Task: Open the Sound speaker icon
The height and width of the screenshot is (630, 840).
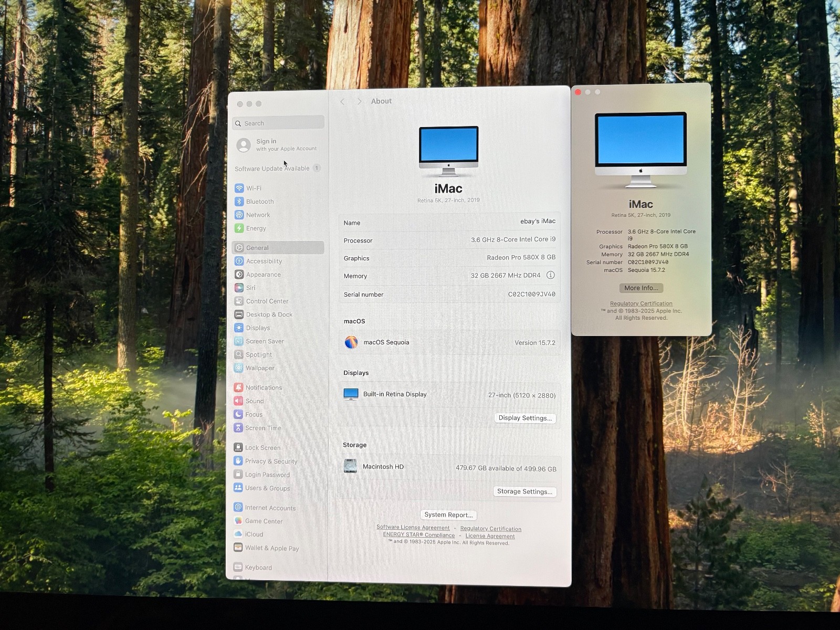Action: (x=238, y=401)
